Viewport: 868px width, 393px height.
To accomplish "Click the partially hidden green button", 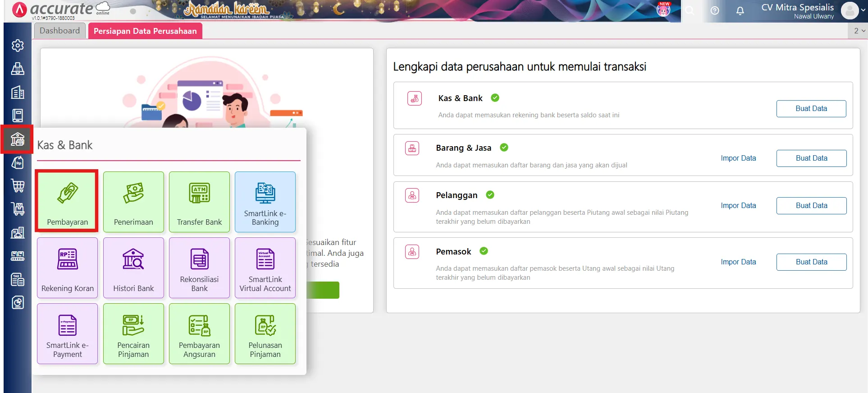I will 323,290.
